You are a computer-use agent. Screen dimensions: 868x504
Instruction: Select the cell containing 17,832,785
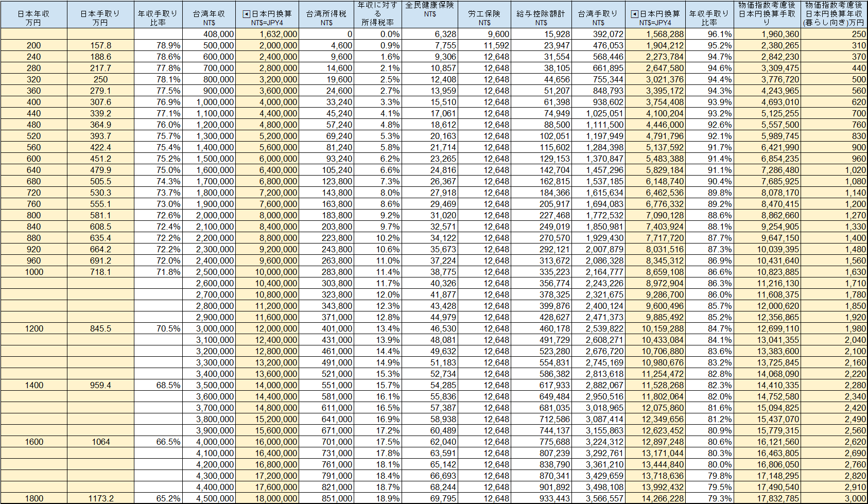(x=767, y=498)
